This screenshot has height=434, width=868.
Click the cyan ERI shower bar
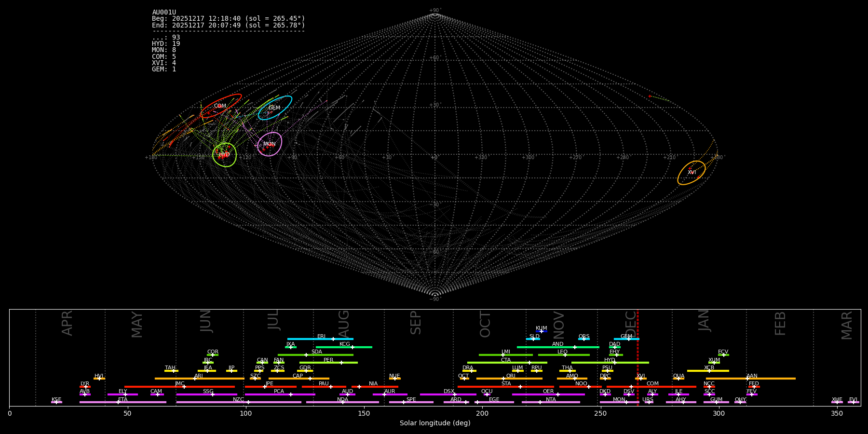tap(320, 339)
